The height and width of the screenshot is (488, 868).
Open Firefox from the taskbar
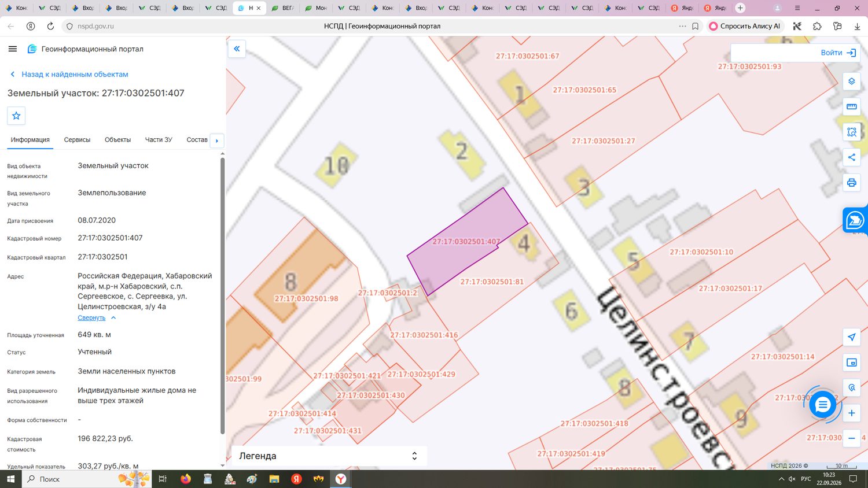click(x=186, y=479)
